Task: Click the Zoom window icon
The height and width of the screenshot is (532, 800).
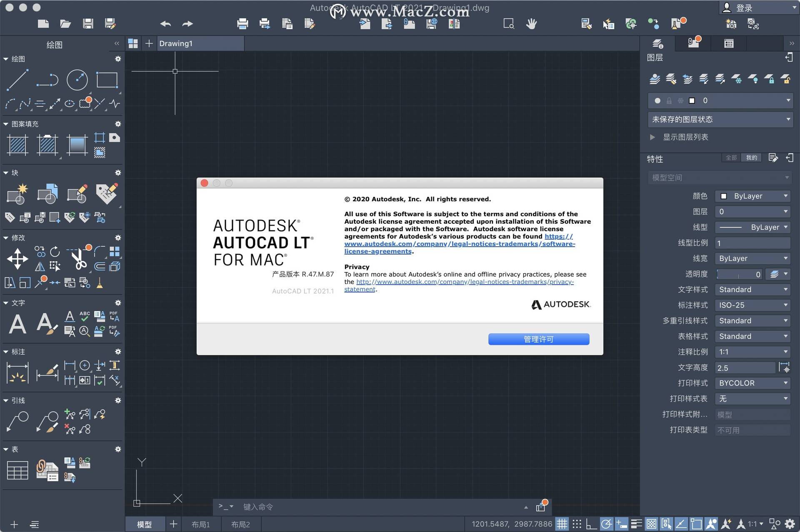Action: click(509, 24)
